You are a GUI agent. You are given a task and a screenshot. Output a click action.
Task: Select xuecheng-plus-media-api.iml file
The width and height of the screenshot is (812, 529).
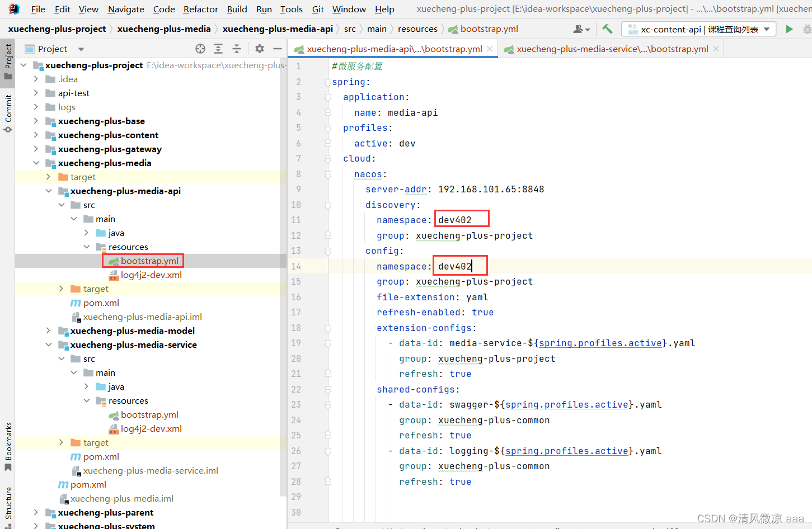coord(142,317)
